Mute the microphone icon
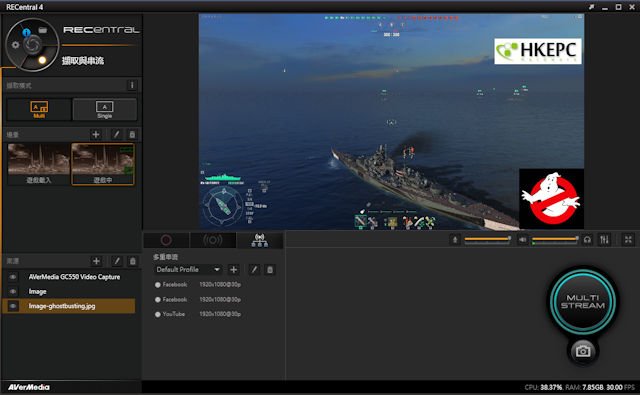The width and height of the screenshot is (640, 395). (x=455, y=240)
